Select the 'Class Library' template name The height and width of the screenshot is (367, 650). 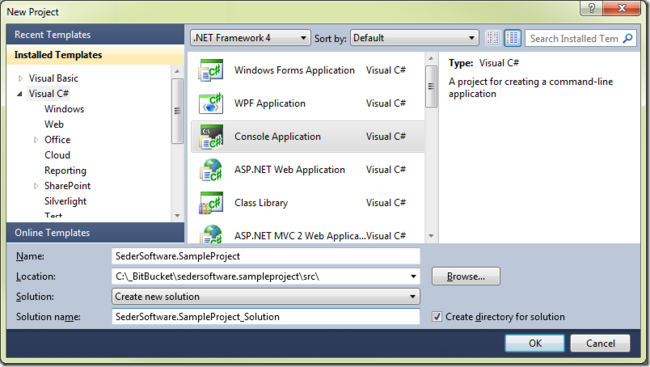pyautogui.click(x=261, y=203)
